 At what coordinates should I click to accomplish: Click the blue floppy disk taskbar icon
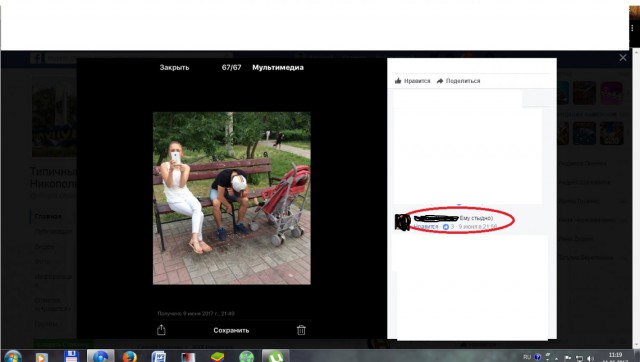pyautogui.click(x=71, y=357)
